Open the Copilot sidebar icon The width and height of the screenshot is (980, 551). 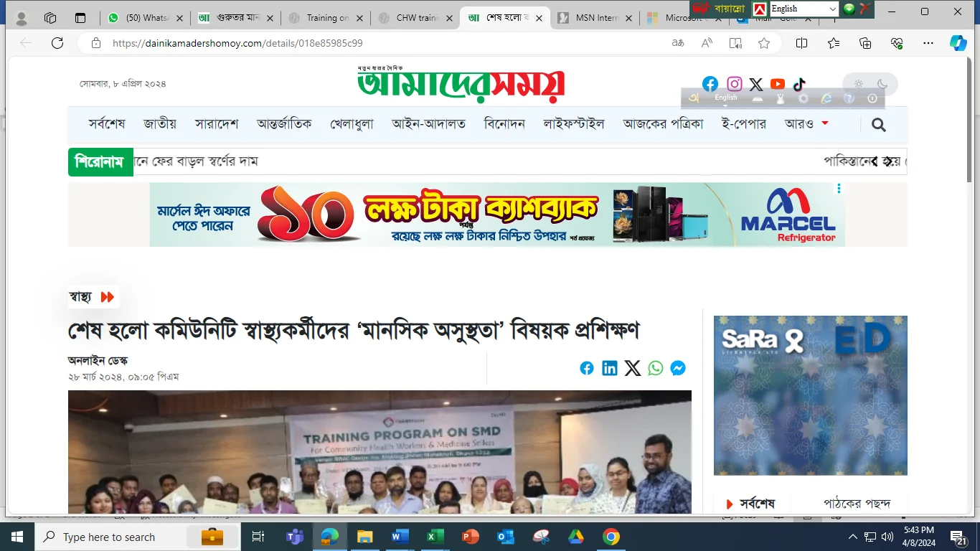tap(958, 43)
